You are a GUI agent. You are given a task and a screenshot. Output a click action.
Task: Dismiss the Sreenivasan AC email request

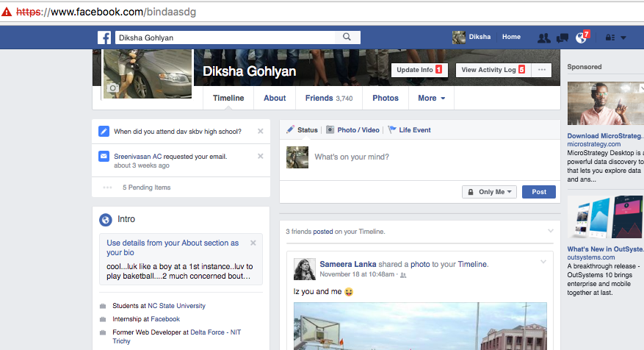pos(261,157)
